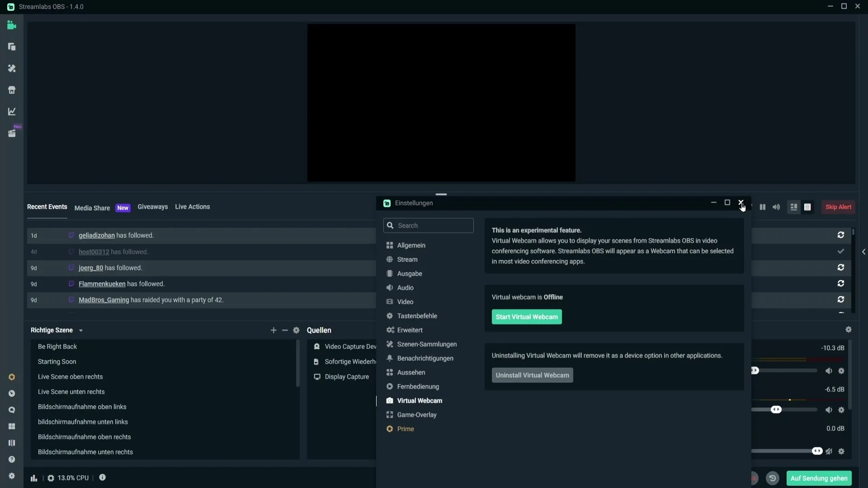Open the Editor icon in left sidebar
This screenshot has height=488, width=868.
(x=12, y=25)
